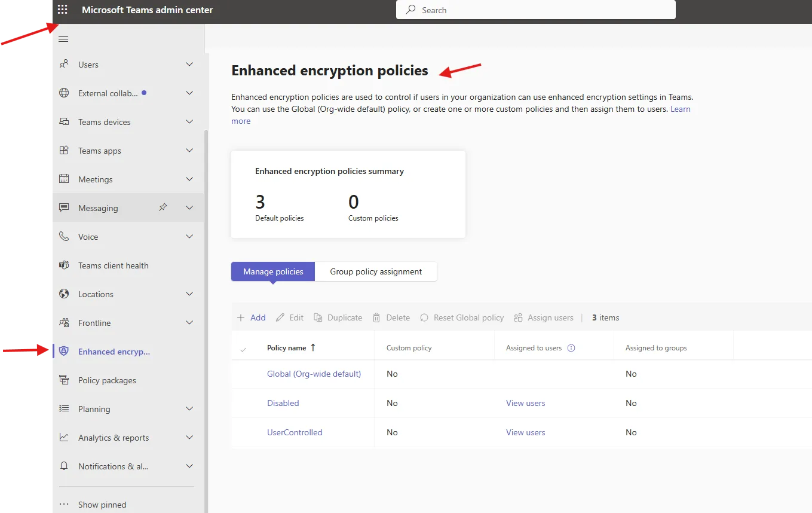Expand the Meetings section
Viewport: 812px width, 513px height.
coord(189,179)
